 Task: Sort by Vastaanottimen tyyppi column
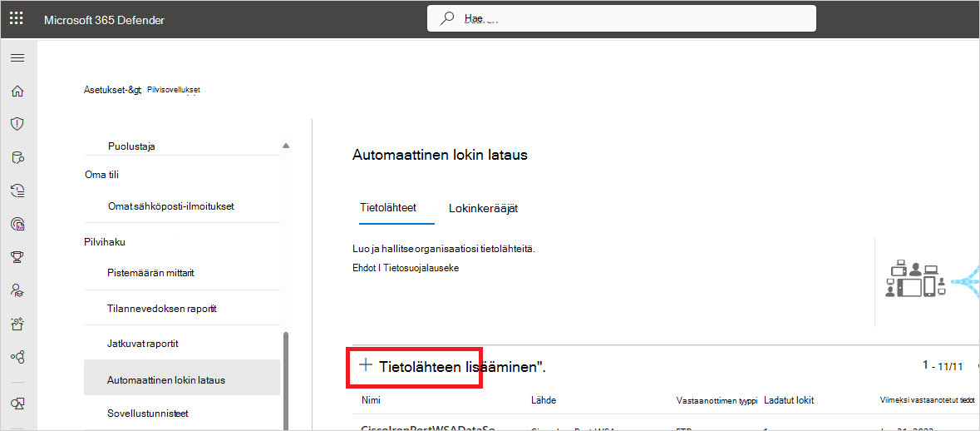tap(717, 400)
